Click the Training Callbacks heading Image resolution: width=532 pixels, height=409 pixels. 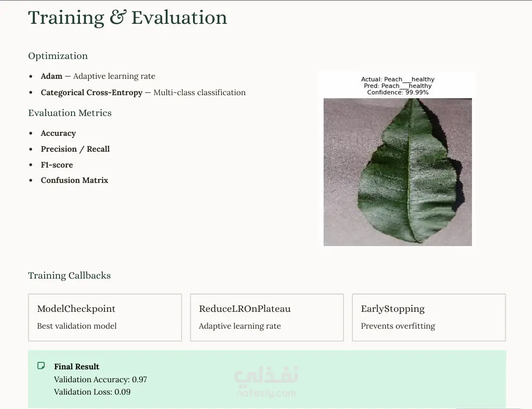tap(69, 276)
